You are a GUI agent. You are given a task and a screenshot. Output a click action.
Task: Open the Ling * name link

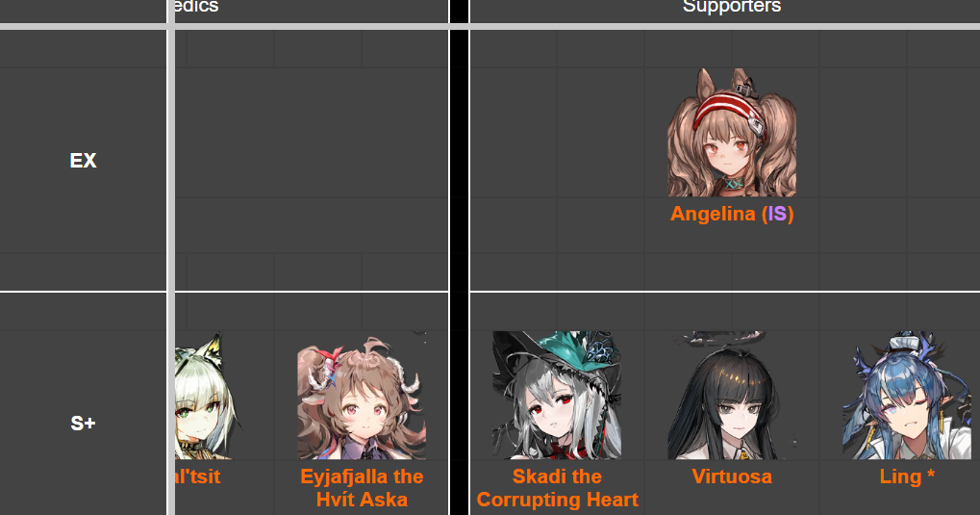(x=907, y=476)
